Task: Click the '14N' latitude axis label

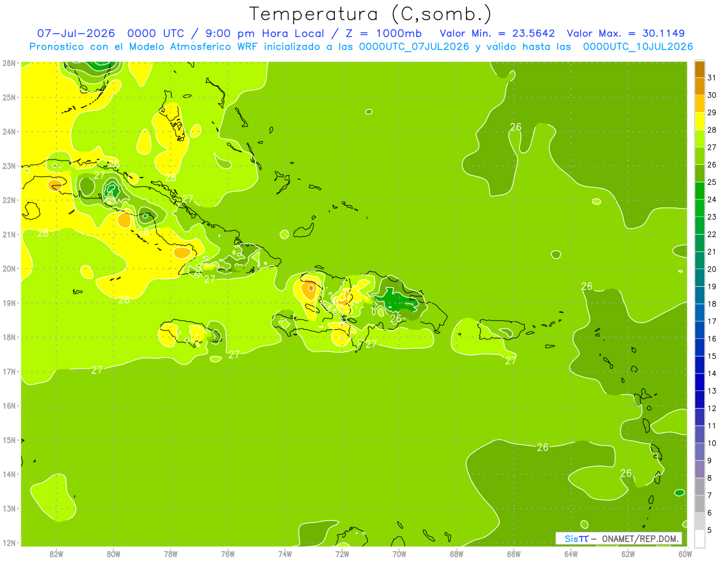Action: (x=8, y=474)
